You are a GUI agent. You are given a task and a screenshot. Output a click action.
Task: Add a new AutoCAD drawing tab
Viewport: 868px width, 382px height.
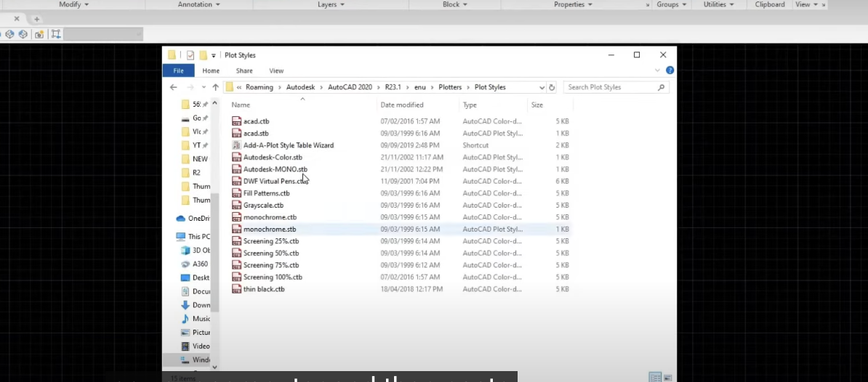[x=36, y=19]
